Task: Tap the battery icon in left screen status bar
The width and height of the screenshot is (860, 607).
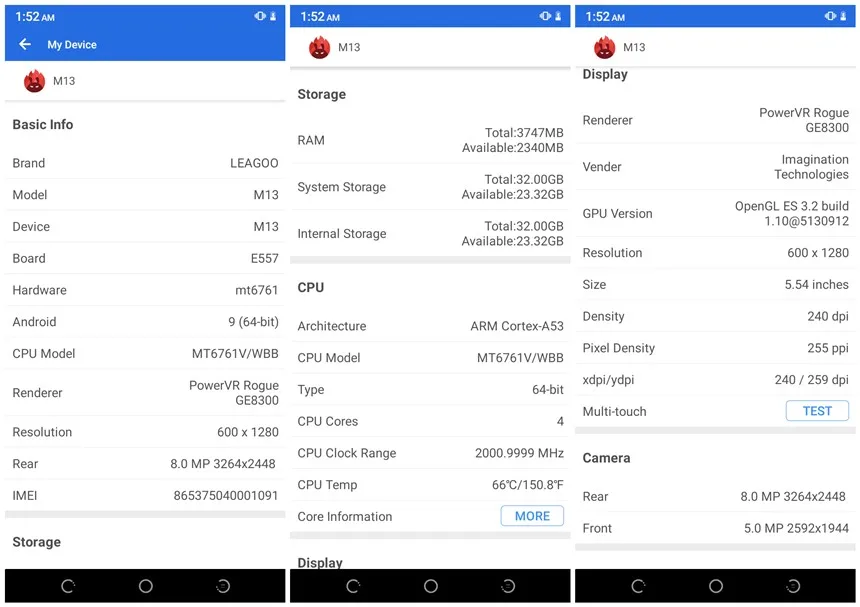Action: click(273, 16)
